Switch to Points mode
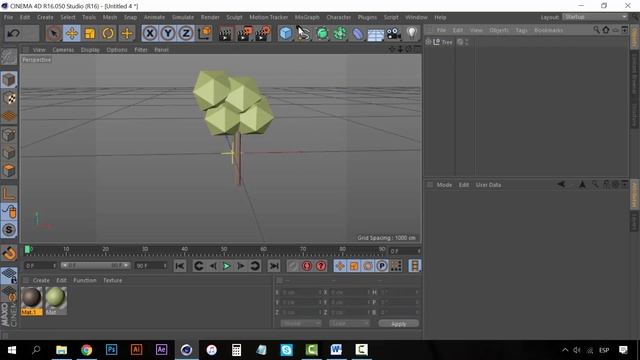The height and width of the screenshot is (360, 640). 9,135
